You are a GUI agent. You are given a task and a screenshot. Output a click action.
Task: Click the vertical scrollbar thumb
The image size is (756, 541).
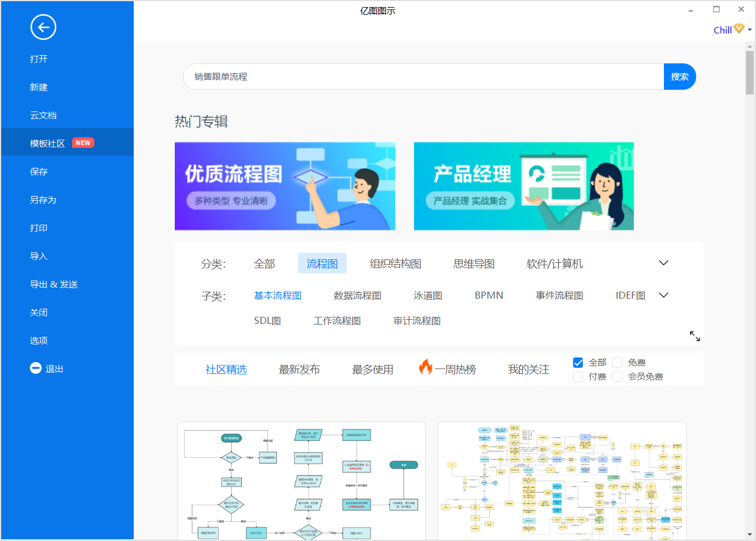point(750,73)
